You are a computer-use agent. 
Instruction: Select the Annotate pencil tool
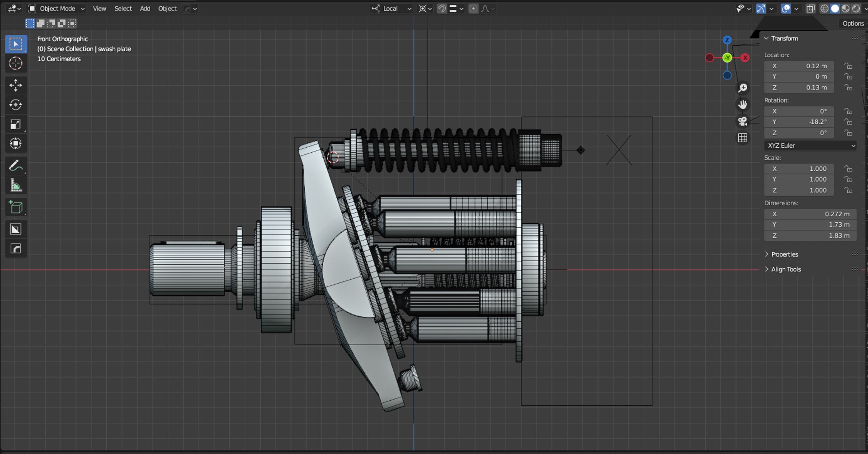[16, 166]
